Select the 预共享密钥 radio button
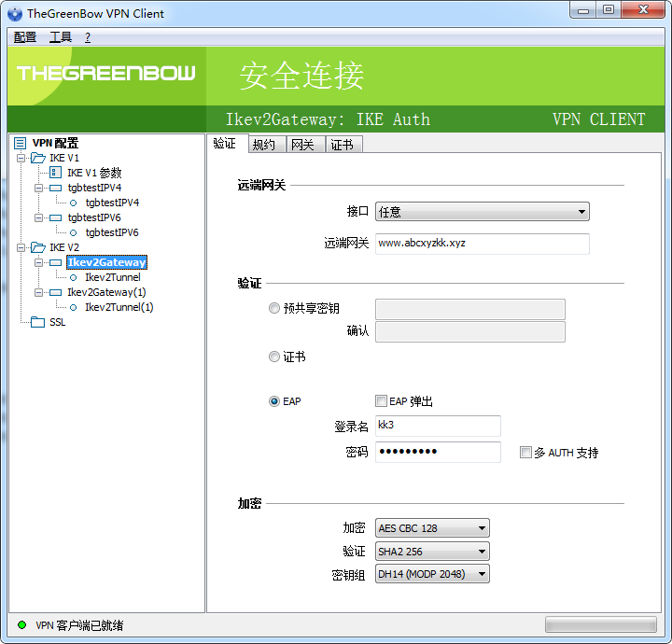The height and width of the screenshot is (644, 672). coord(274,308)
